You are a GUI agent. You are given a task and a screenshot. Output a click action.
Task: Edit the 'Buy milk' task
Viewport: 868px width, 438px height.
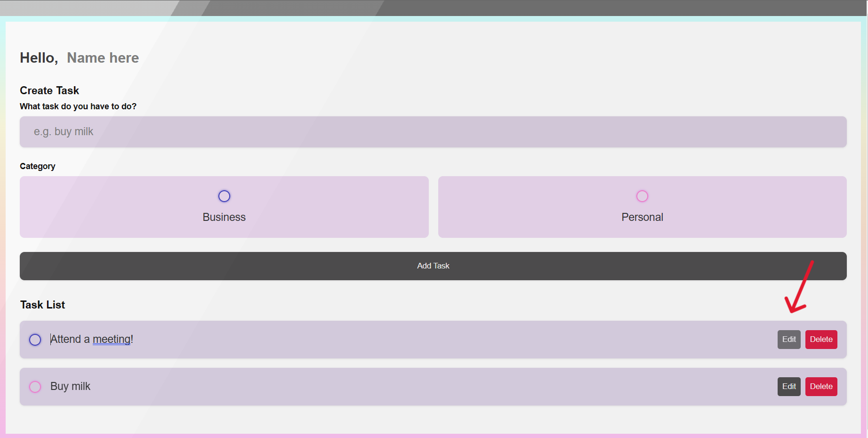[x=788, y=386]
